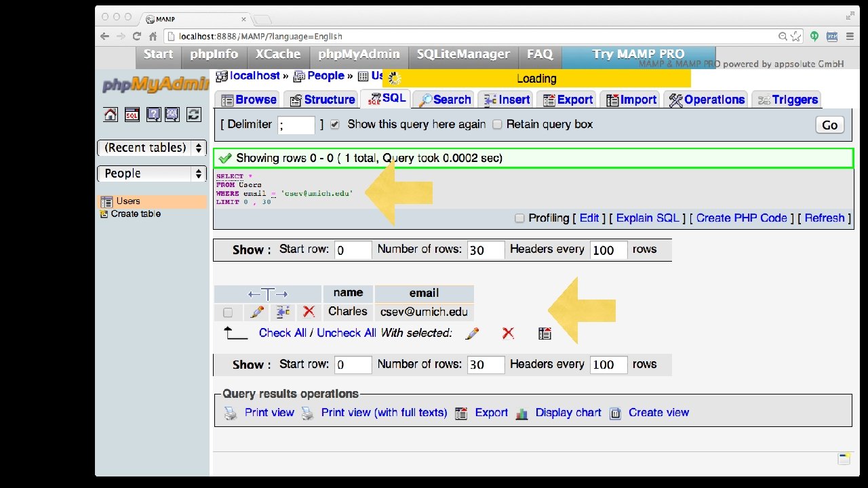This screenshot has width=868, height=488.
Task: Click the Users table icon in sidebar
Action: (106, 201)
